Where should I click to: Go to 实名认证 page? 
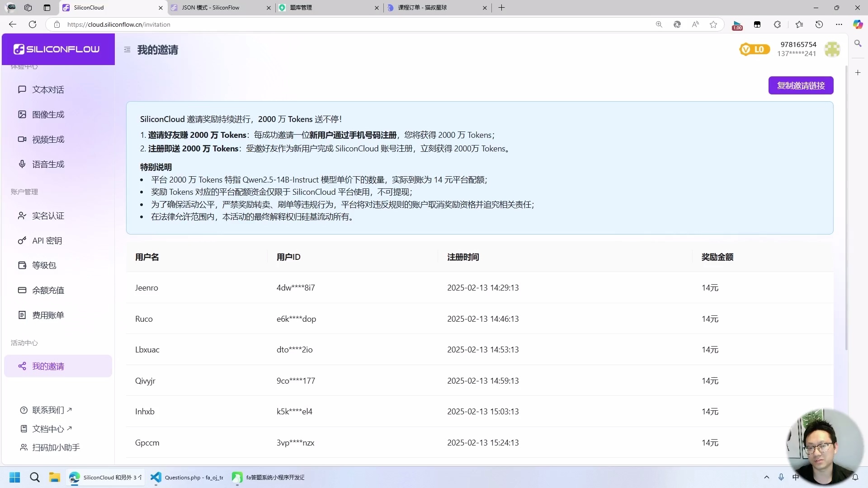point(58,216)
